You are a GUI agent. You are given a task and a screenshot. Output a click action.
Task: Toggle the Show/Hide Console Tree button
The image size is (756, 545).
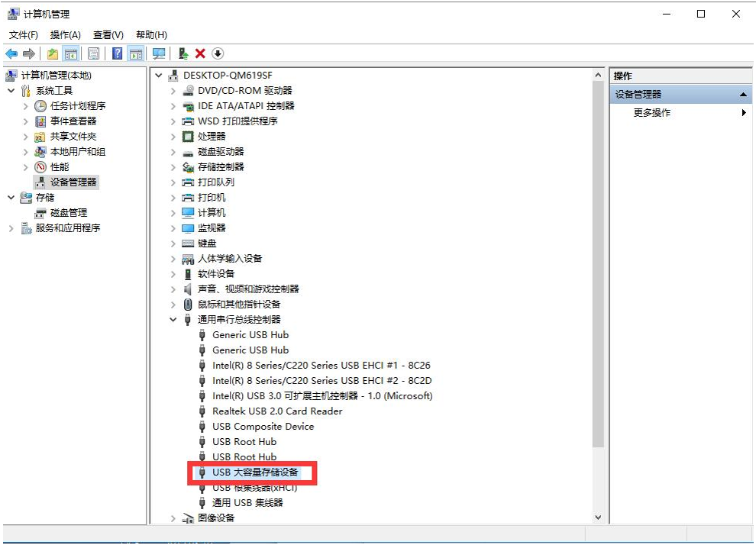click(x=71, y=53)
